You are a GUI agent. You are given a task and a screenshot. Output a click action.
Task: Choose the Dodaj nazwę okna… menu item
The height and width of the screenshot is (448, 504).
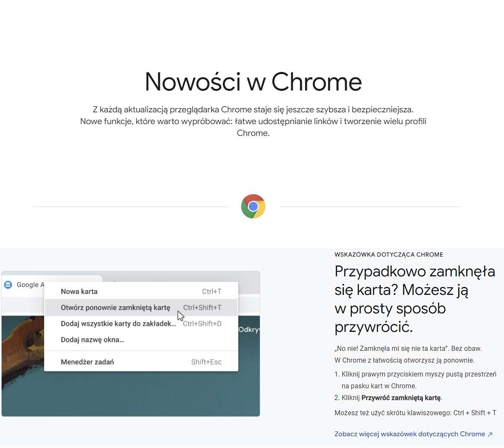point(141,339)
